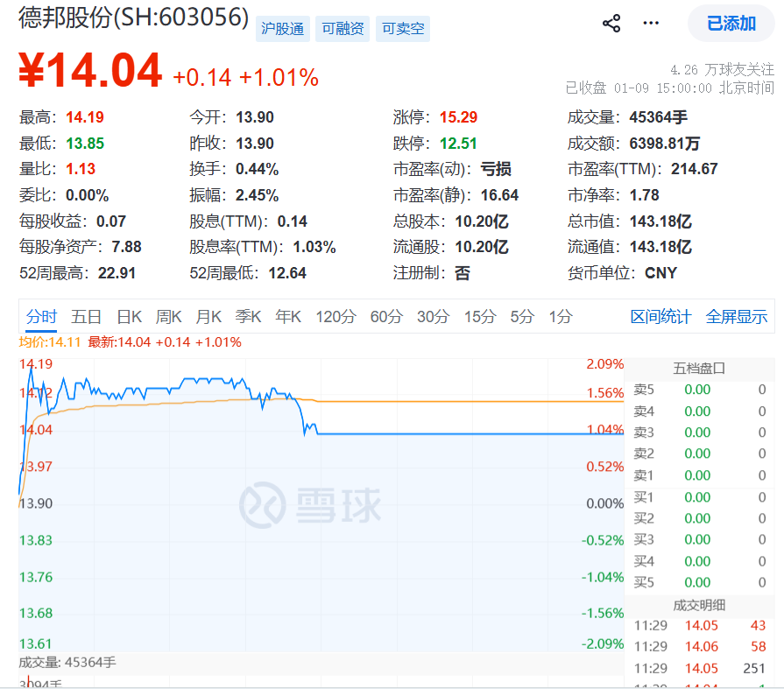This screenshot has width=784, height=689.
Task: Click the 11:29 trade with volume 43
Action: tap(700, 626)
